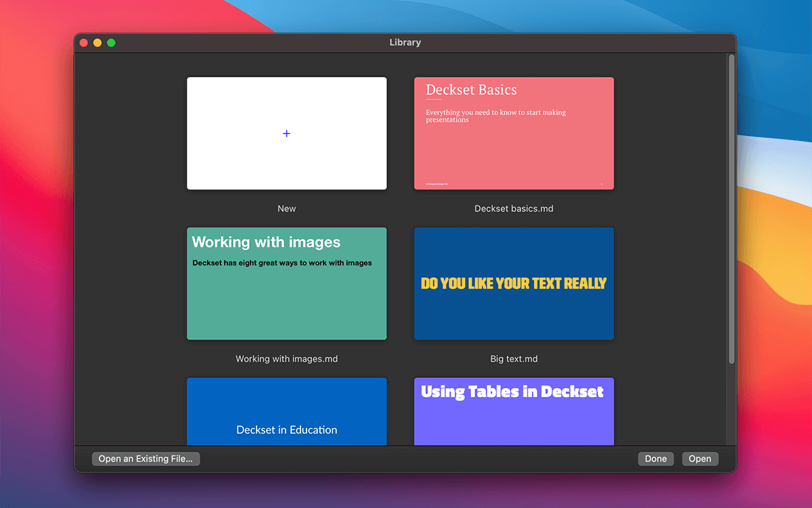The height and width of the screenshot is (508, 812).
Task: Click the plus icon in the New thumbnail
Action: click(x=286, y=133)
